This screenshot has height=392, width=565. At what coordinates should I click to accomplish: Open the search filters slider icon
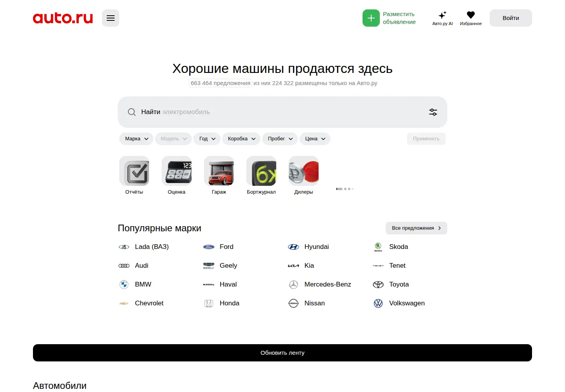pos(433,112)
